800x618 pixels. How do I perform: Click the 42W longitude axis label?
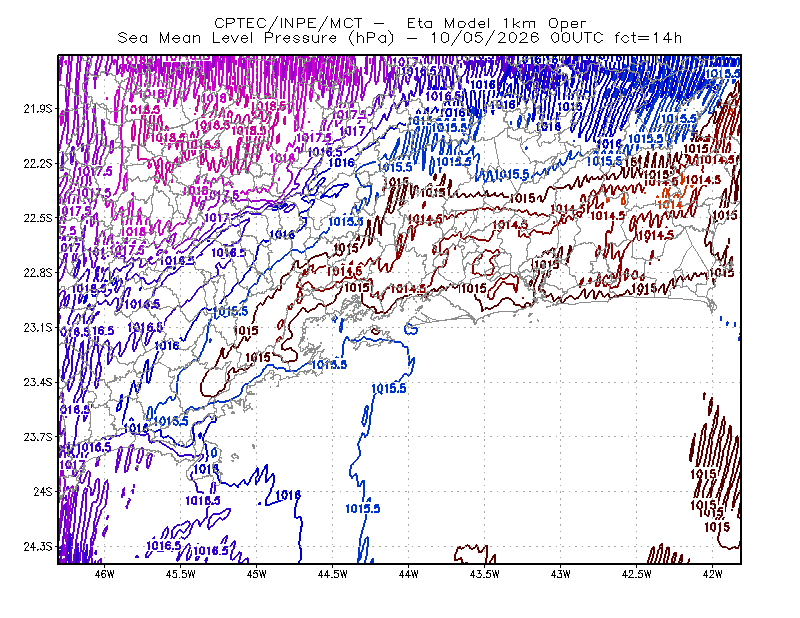click(x=712, y=574)
